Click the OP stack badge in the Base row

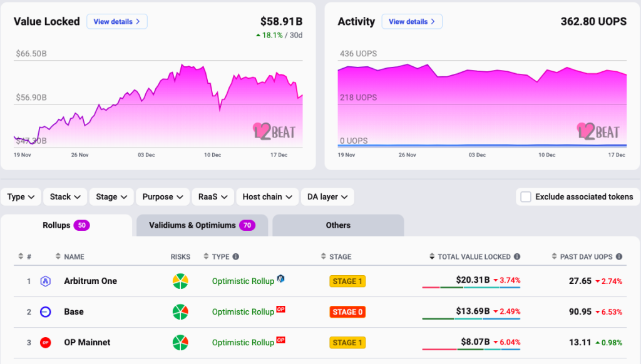(x=281, y=309)
